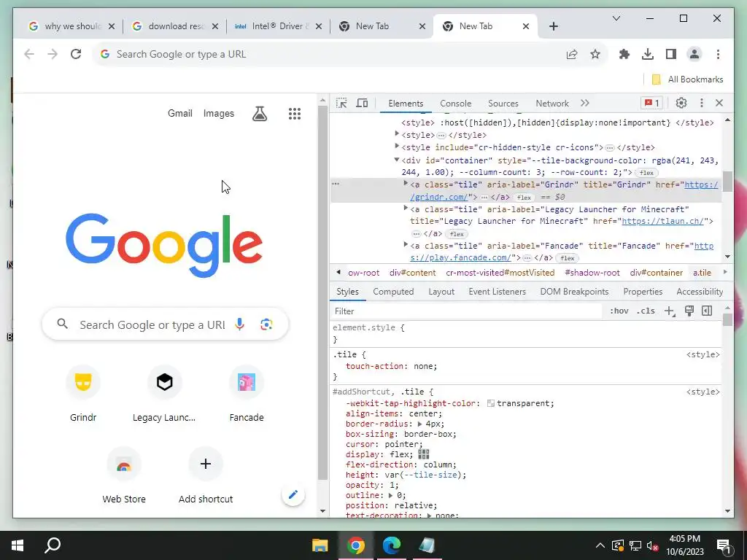
Task: Switch to the Intel Driver tab
Action: click(278, 26)
